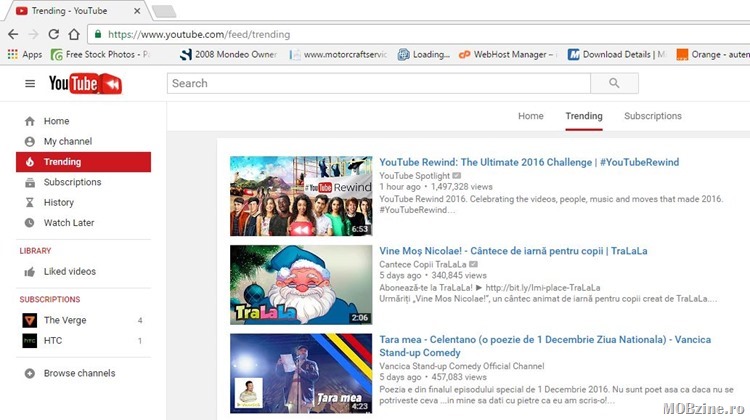Open Vine Moș Nicolae video title
Screen dimensions: 750x420
point(513,251)
